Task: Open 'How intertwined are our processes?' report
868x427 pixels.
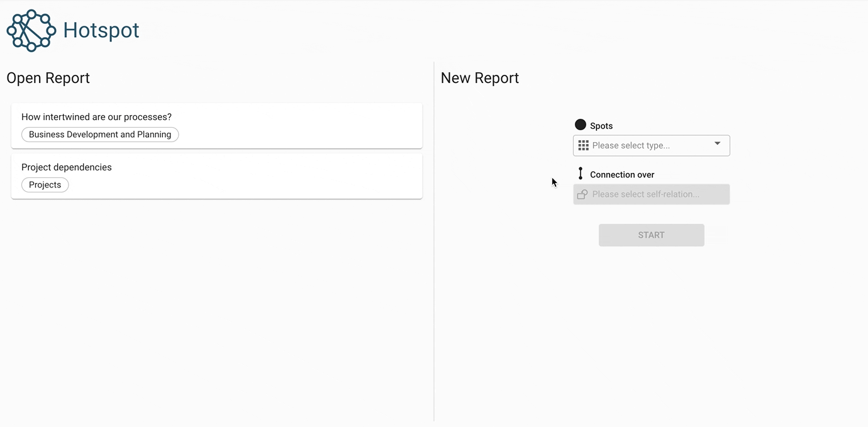Action: click(x=96, y=117)
